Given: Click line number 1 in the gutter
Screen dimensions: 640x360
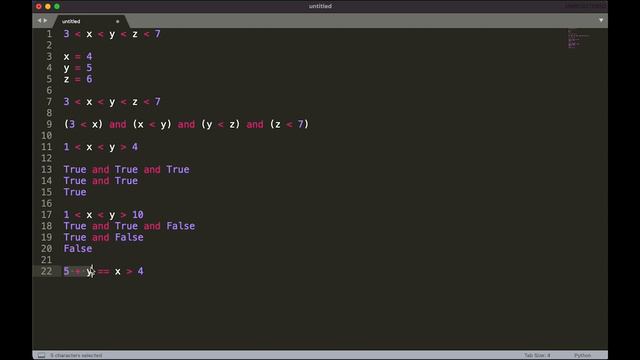Looking at the screenshot, I should pos(49,34).
